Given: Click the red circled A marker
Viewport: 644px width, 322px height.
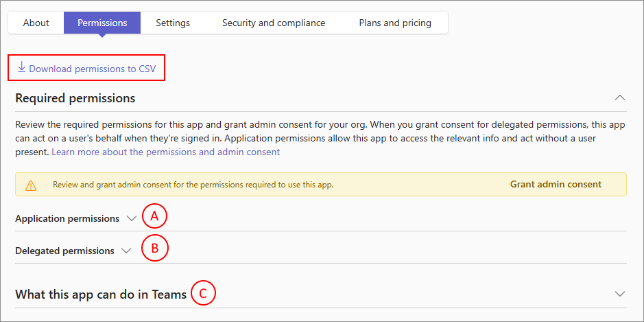Looking at the screenshot, I should [154, 217].
